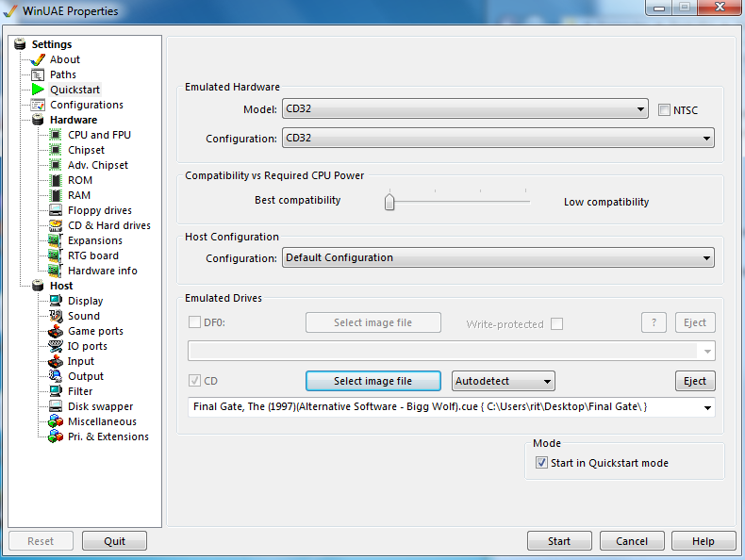Click the Game ports joystick icon
Viewport: 745px width, 560px height.
point(56,331)
